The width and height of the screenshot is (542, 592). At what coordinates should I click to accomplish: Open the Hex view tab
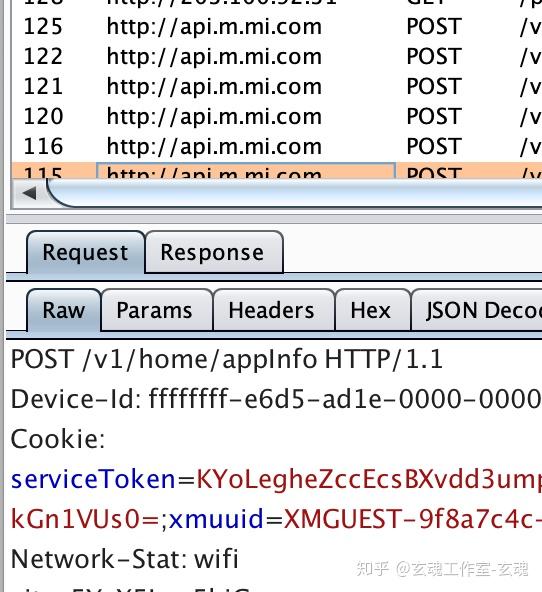(372, 310)
